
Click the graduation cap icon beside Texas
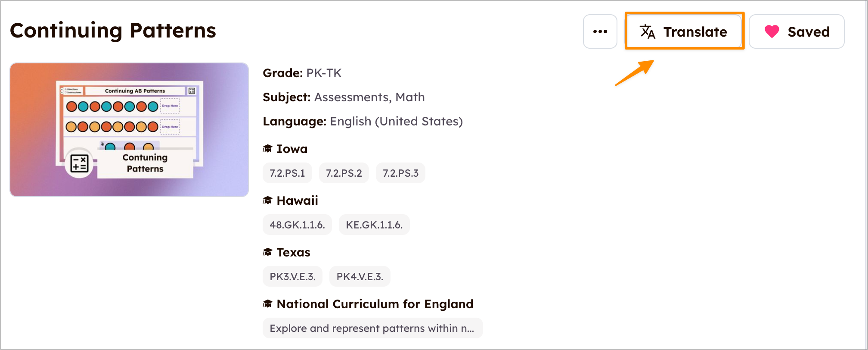267,252
